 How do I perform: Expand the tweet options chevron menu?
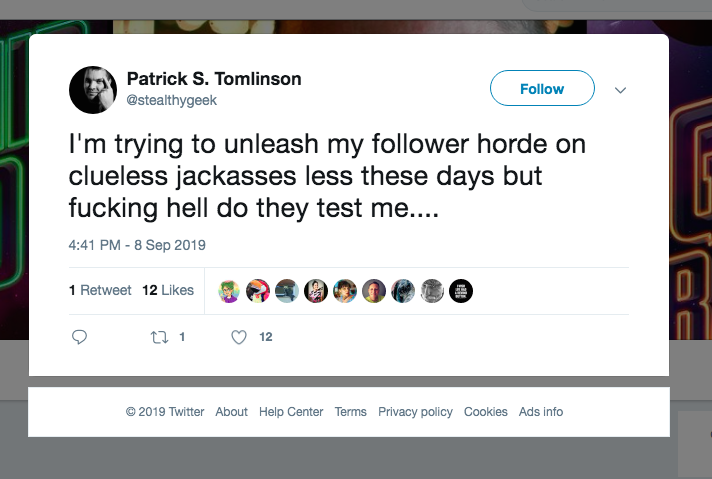tap(620, 90)
